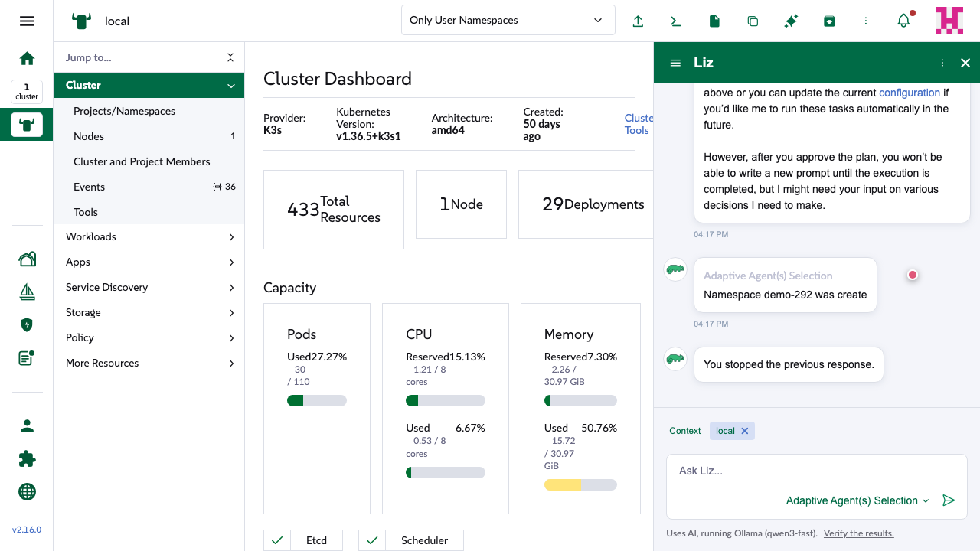Click inside the Ask Liz input field
The width and height of the screenshot is (980, 551).
pos(817,471)
